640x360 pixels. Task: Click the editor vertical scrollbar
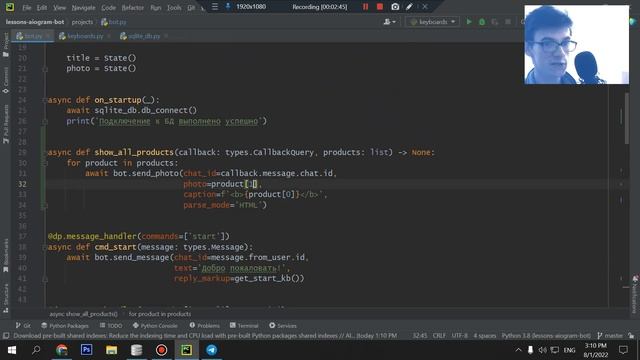pos(627,118)
